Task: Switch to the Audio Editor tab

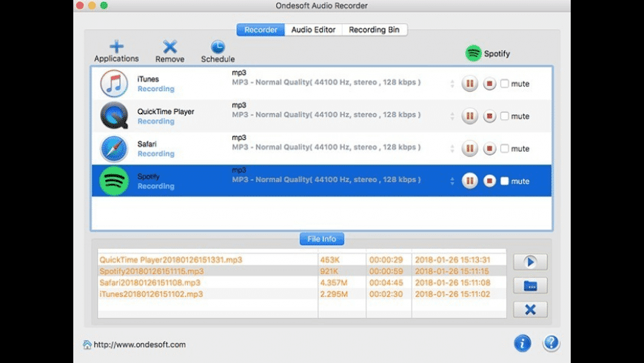Action: [313, 30]
